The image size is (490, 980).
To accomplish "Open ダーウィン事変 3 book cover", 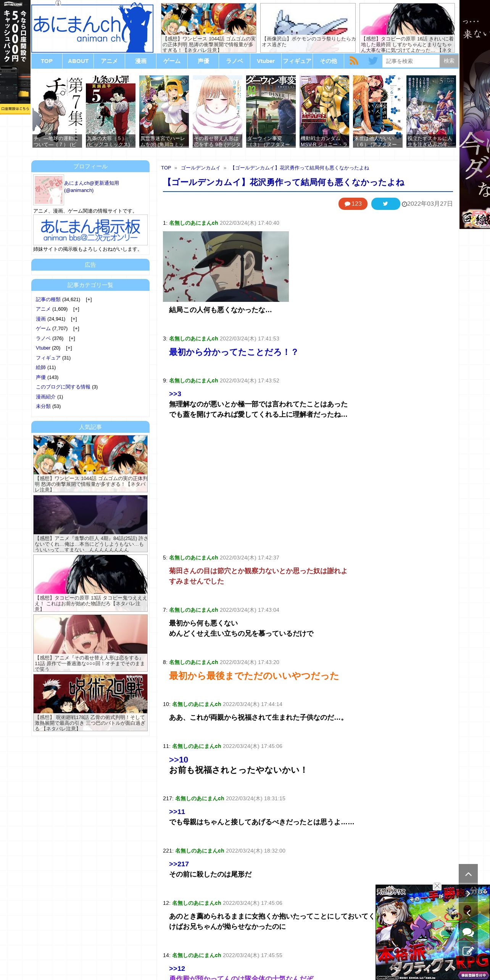I will pyautogui.click(x=271, y=111).
